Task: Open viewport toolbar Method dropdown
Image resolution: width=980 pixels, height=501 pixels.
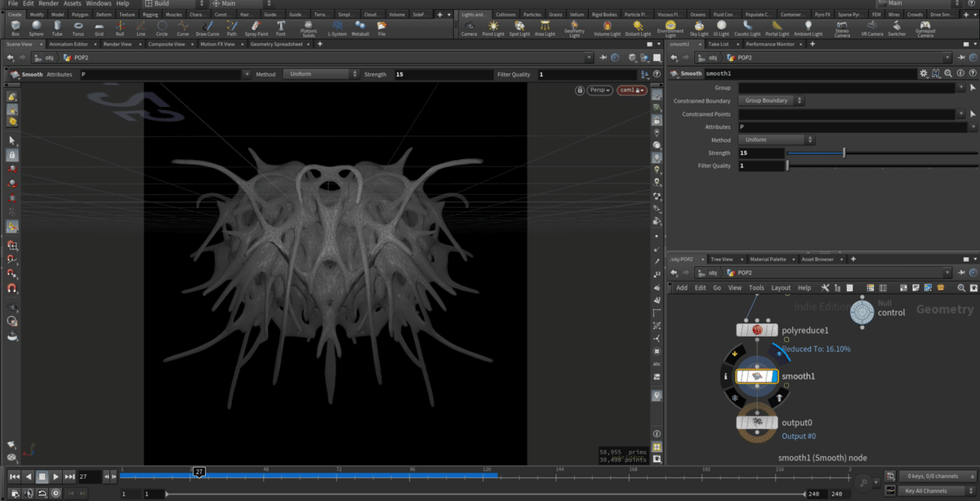Action: (320, 74)
